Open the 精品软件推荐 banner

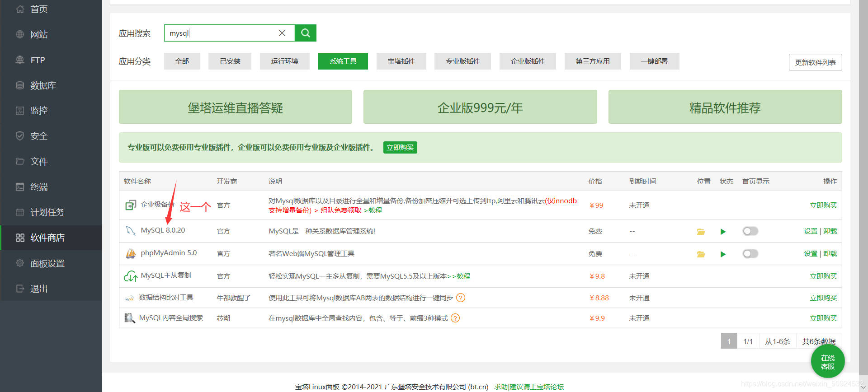point(725,107)
